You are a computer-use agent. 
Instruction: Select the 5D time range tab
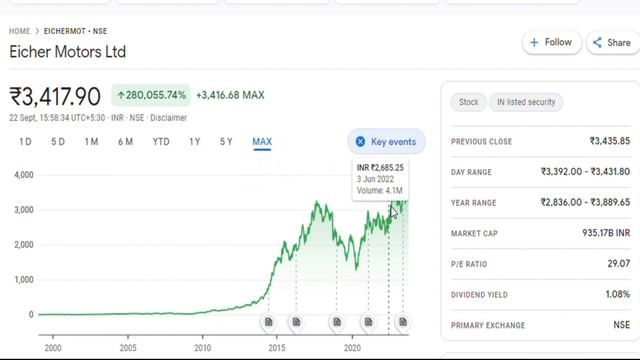click(x=58, y=142)
